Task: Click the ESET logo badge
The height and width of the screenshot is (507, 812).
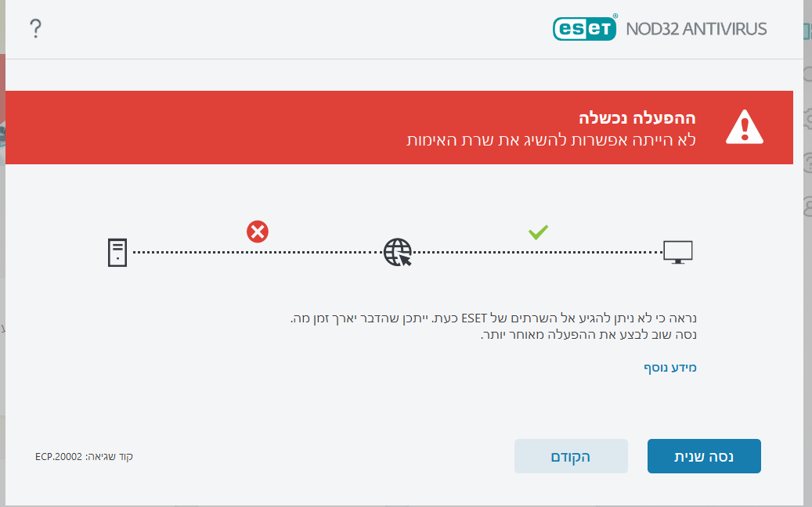Action: pos(586,29)
